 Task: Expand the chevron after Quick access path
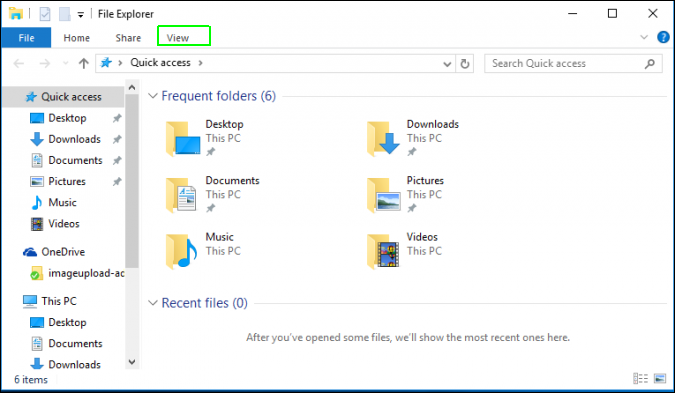click(x=201, y=63)
